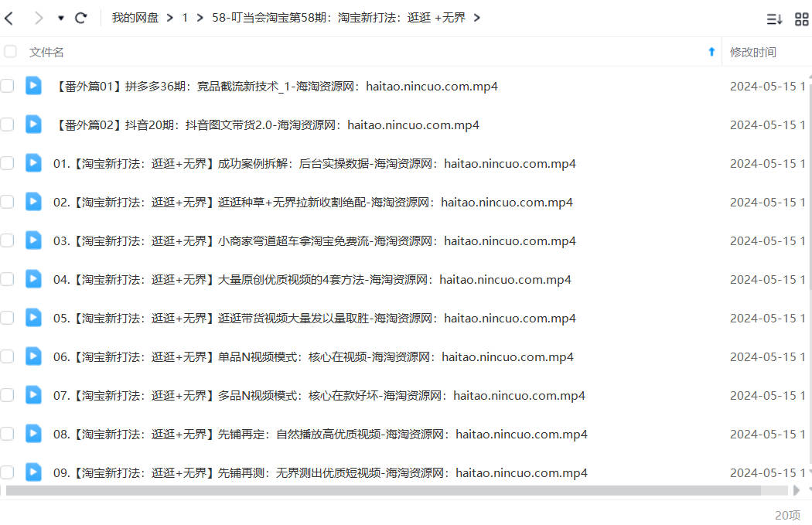Check file 05 逛逛带货视频

7,318
